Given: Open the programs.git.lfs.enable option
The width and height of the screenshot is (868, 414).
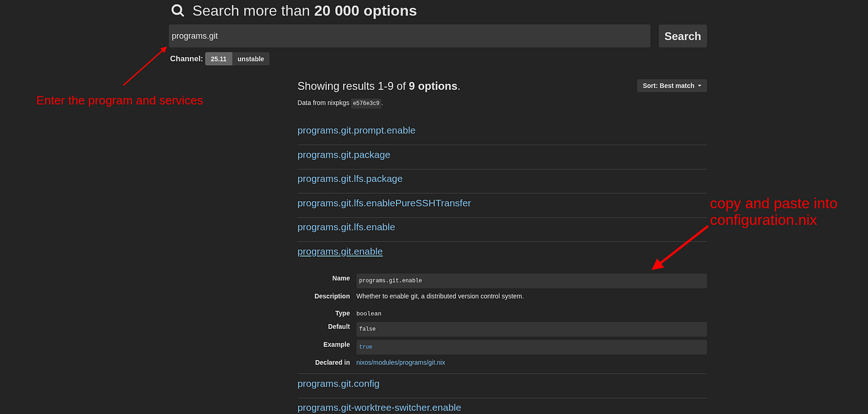Looking at the screenshot, I should click(346, 227).
